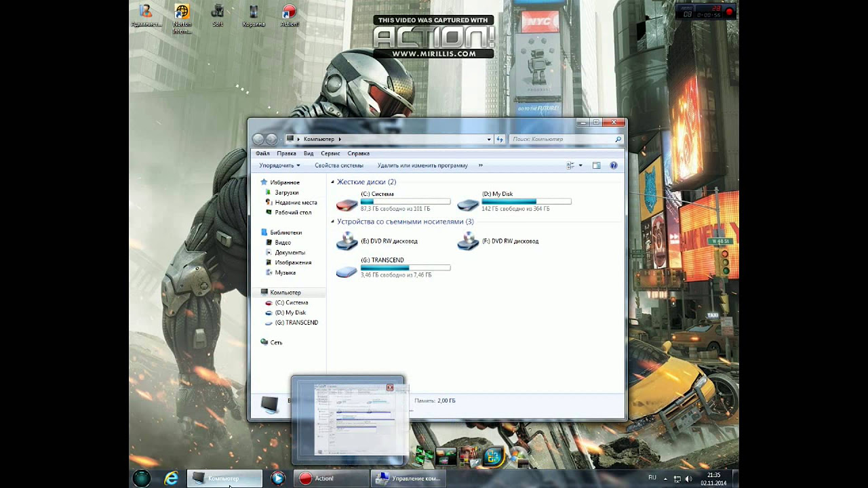This screenshot has height=488, width=868.
Task: Show hidden tray icons arrow
Action: (x=665, y=479)
